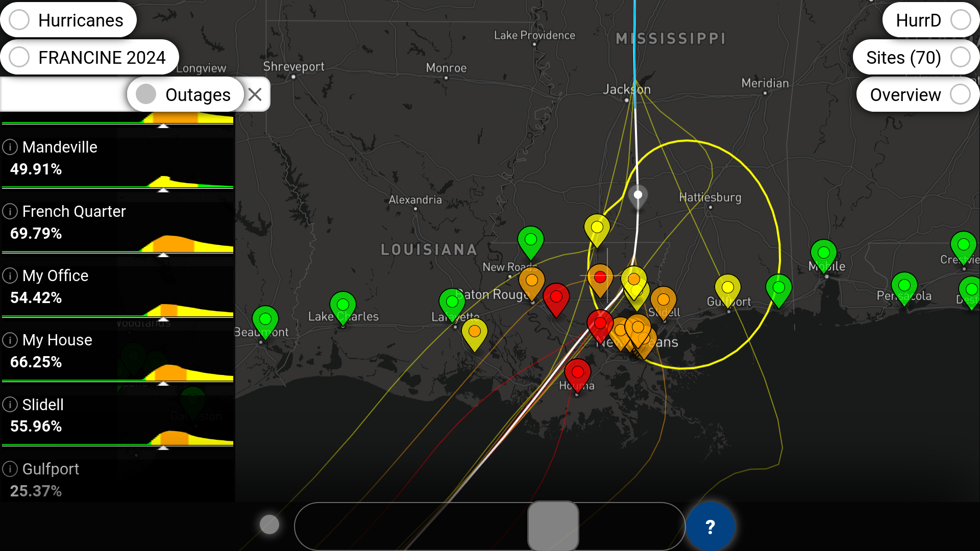
Task: Select the green pin at Lake Charles
Action: 343,308
